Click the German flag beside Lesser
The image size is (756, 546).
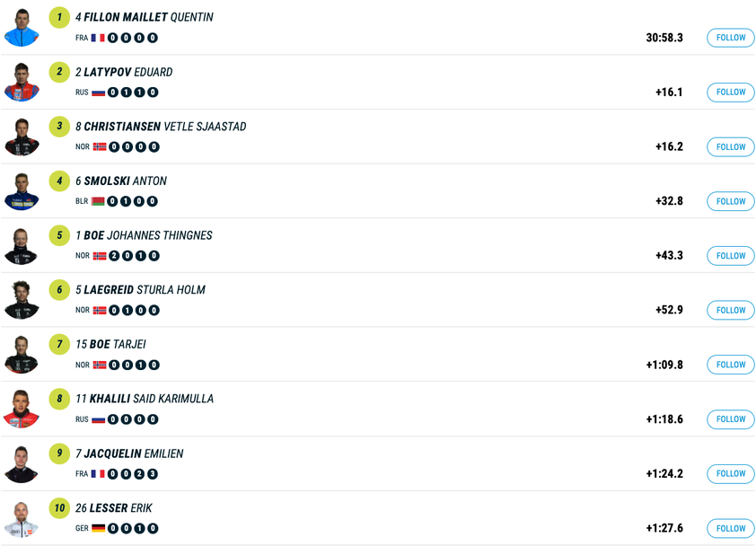[99, 528]
